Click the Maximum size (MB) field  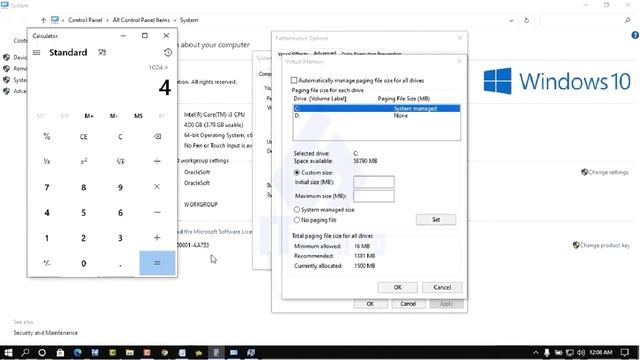click(374, 196)
